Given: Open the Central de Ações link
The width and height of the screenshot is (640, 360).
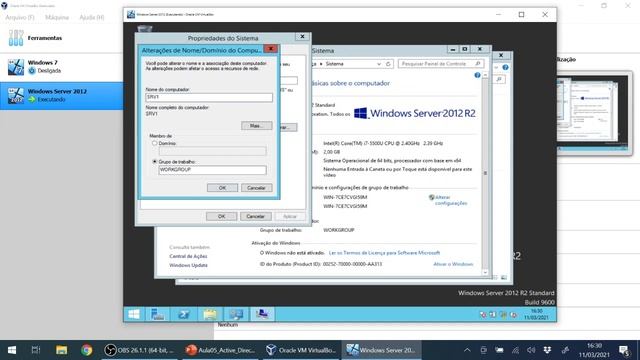Looking at the screenshot, I should click(x=188, y=256).
